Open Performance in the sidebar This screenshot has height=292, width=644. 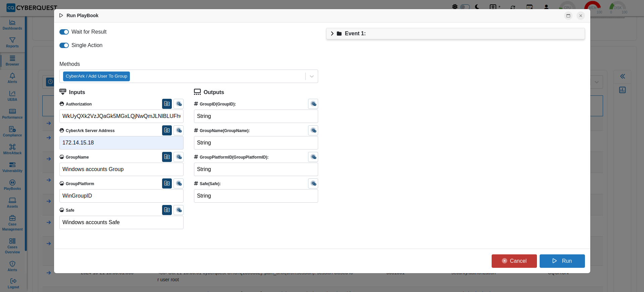coord(12,114)
